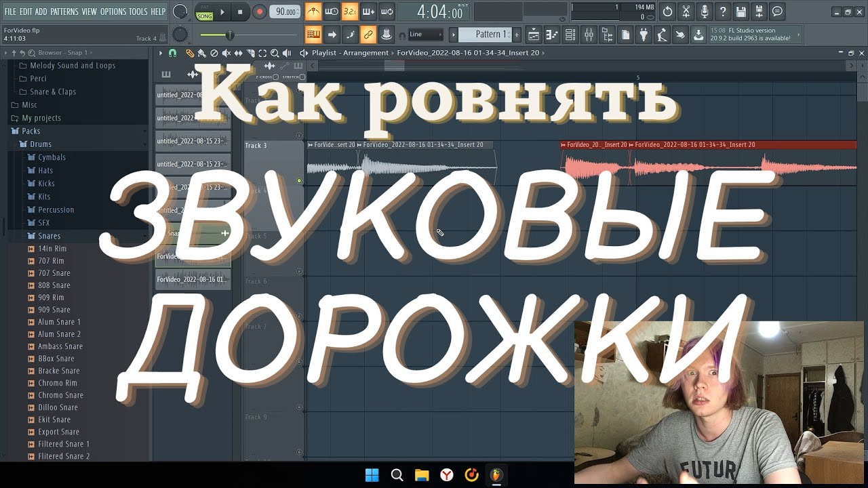
Task: Open the Mixer window icon
Action: tap(589, 35)
